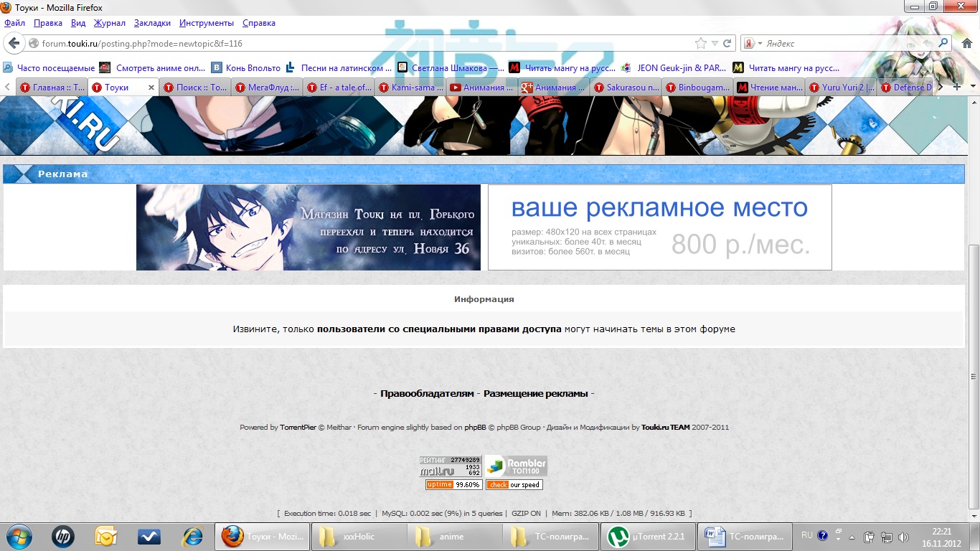Bookmark this page with the star icon

coord(700,43)
